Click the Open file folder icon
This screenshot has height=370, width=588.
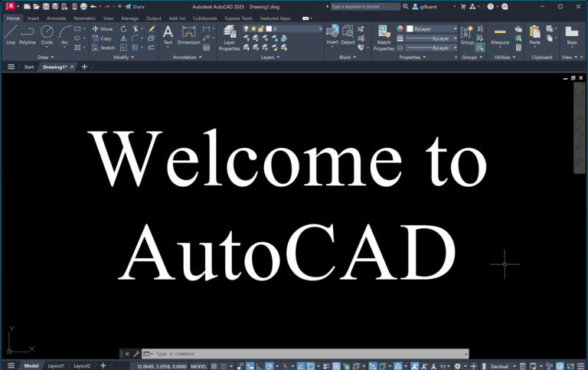click(37, 6)
